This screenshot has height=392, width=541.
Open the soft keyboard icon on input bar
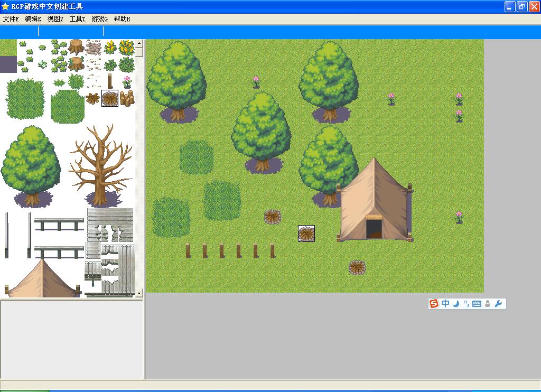coord(477,304)
